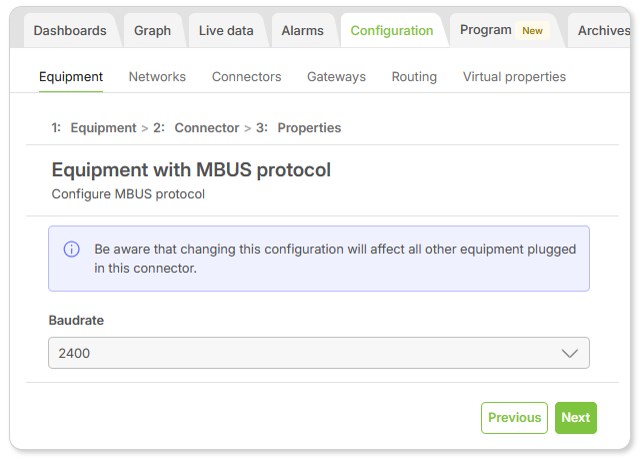The width and height of the screenshot is (641, 462).
Task: Go back to the Equipment breadcrumb step
Action: coord(103,128)
